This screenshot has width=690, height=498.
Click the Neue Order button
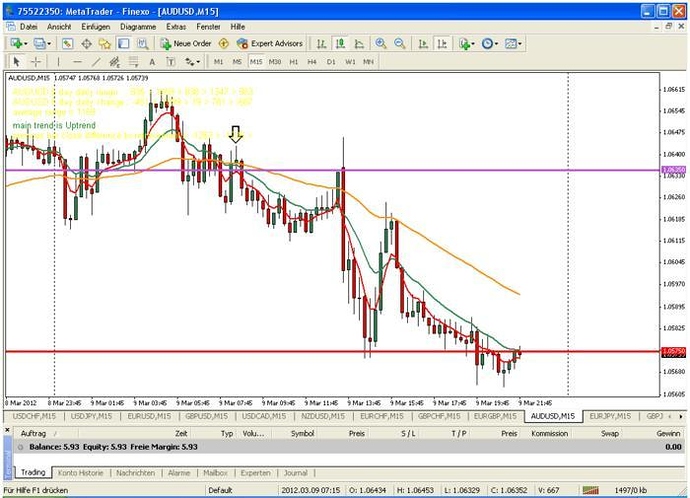coord(186,44)
